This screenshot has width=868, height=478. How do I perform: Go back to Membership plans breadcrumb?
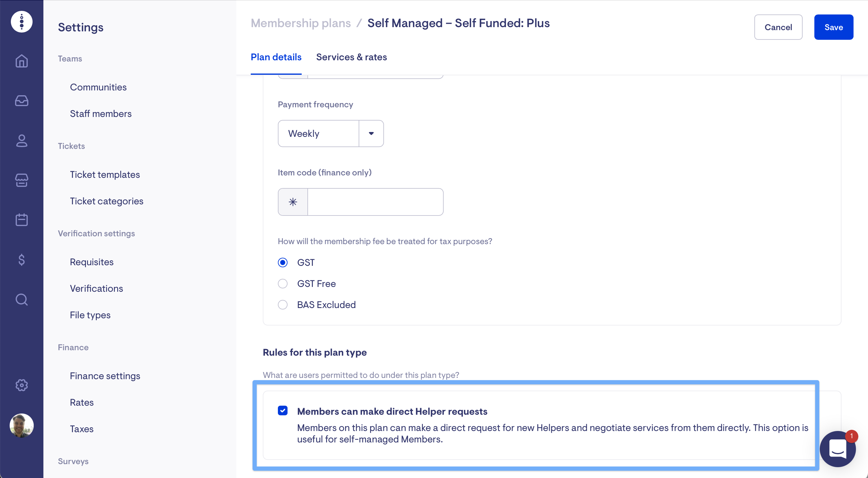pos(300,23)
